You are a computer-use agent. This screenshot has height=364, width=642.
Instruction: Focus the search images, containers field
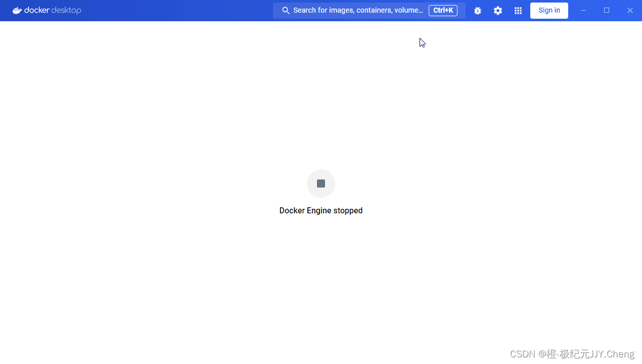(369, 11)
